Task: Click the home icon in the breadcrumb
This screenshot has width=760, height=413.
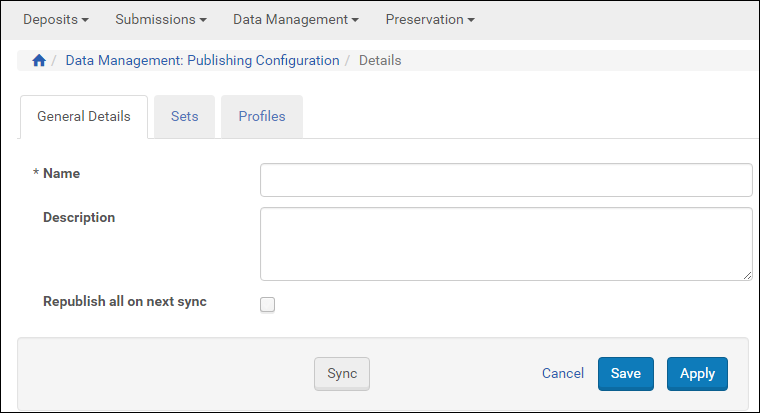Action: pyautogui.click(x=39, y=61)
